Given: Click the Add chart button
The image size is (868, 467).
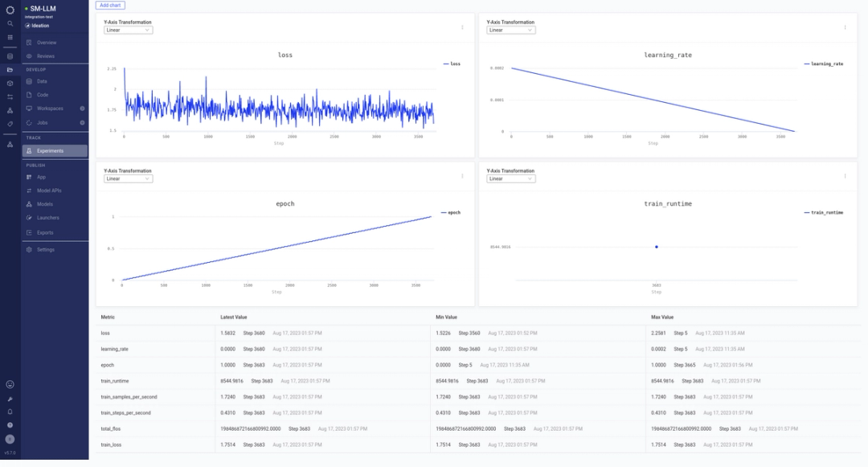Looking at the screenshot, I should [x=108, y=5].
